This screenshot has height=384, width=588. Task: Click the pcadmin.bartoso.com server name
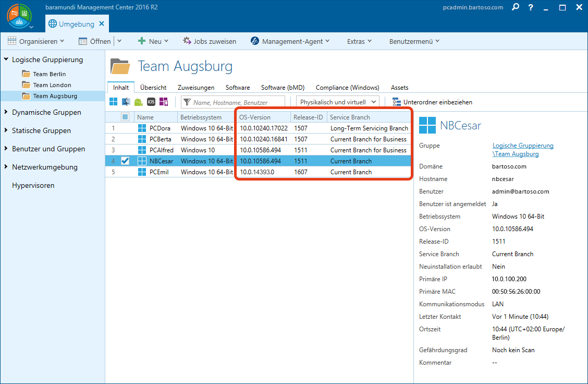(473, 7)
